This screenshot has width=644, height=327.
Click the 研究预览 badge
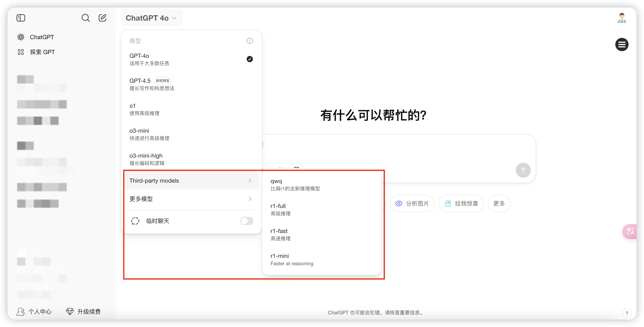[163, 81]
